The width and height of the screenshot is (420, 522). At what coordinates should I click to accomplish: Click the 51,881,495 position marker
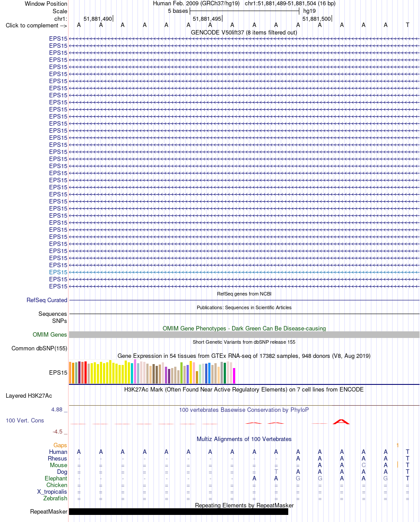(x=206, y=19)
